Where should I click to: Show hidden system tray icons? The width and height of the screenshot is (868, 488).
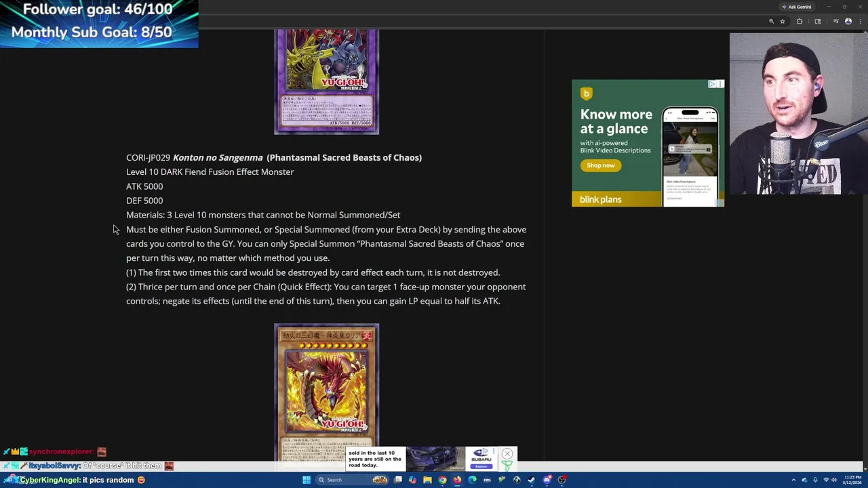click(x=793, y=480)
